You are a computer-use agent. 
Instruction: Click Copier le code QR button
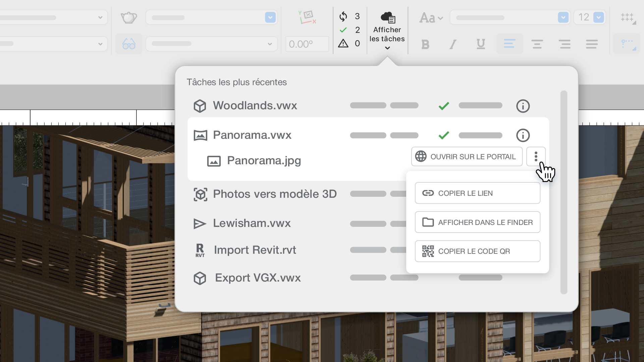(x=477, y=251)
